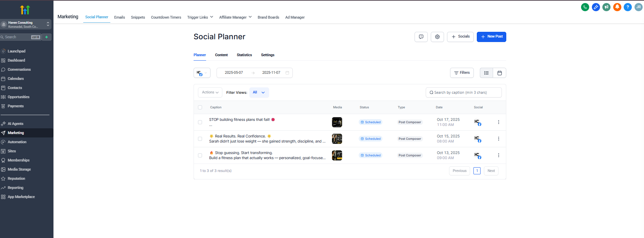Expand the Affiliate Manager menu
The width and height of the screenshot is (644, 238).
tap(235, 17)
